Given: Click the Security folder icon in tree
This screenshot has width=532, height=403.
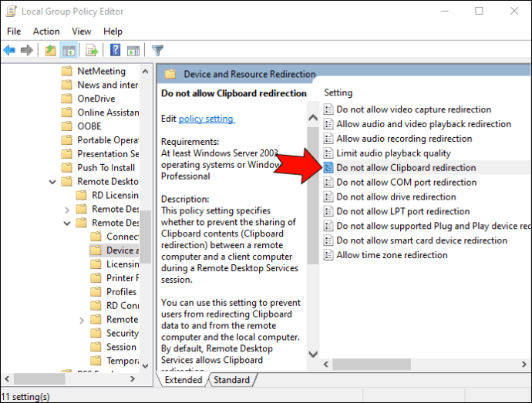Looking at the screenshot, I should tap(96, 333).
